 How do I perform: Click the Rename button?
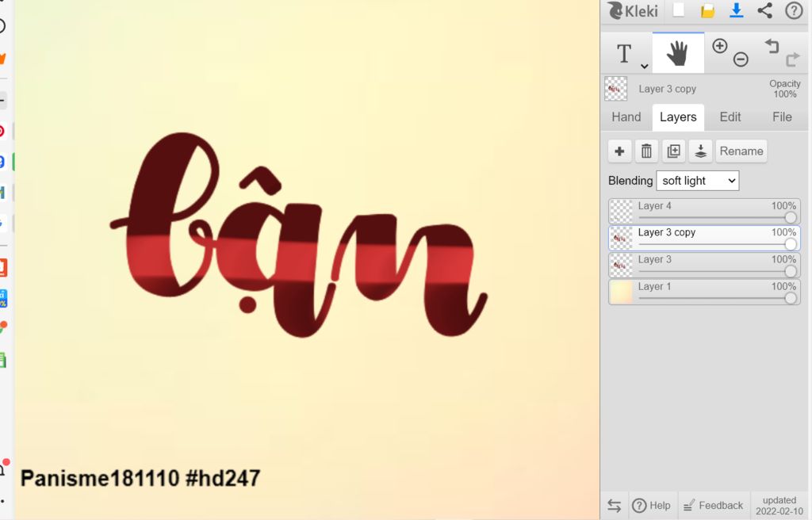pos(741,151)
